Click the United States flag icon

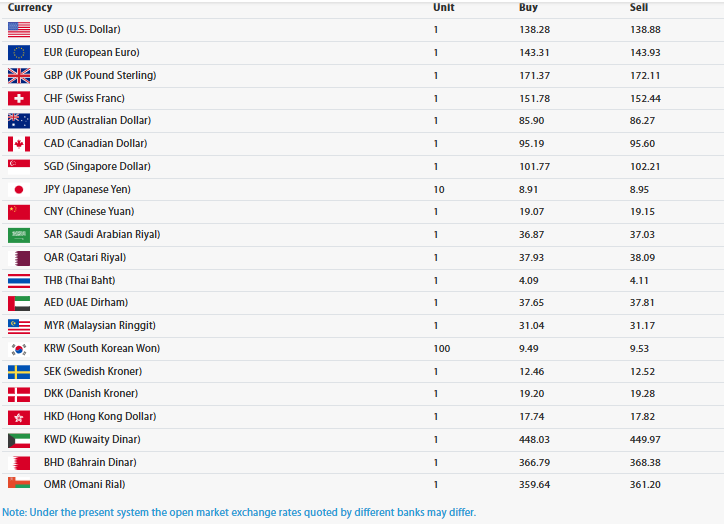19,30
